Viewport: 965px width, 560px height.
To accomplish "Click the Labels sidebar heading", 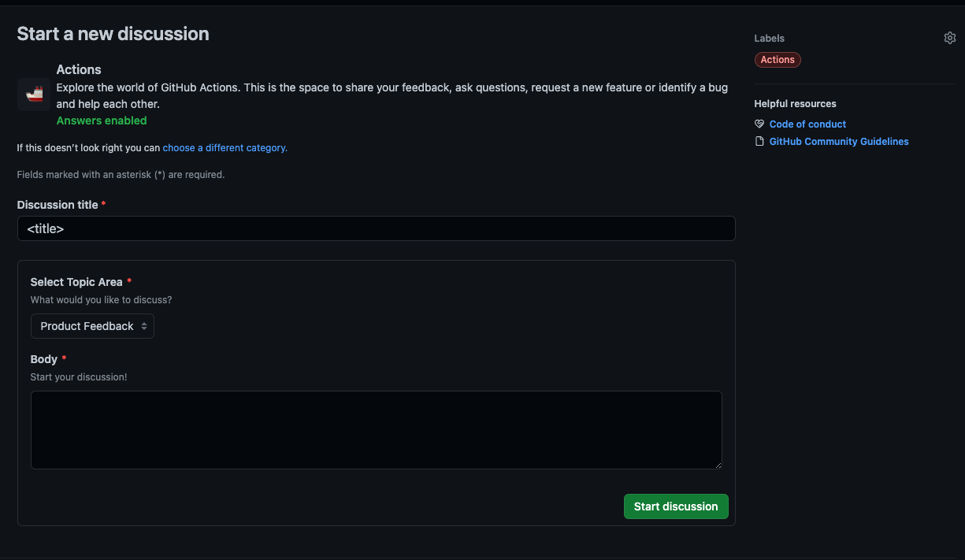I will [x=769, y=38].
